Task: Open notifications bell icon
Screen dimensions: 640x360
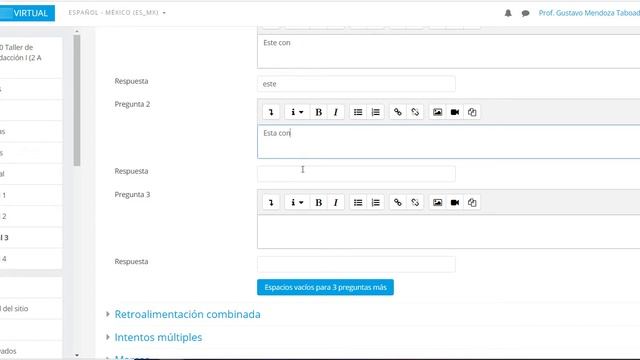Action: point(508,13)
